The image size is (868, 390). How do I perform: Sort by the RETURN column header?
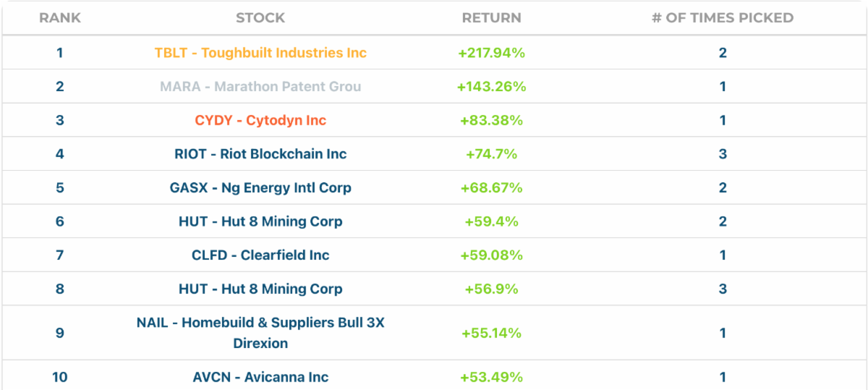pyautogui.click(x=491, y=18)
